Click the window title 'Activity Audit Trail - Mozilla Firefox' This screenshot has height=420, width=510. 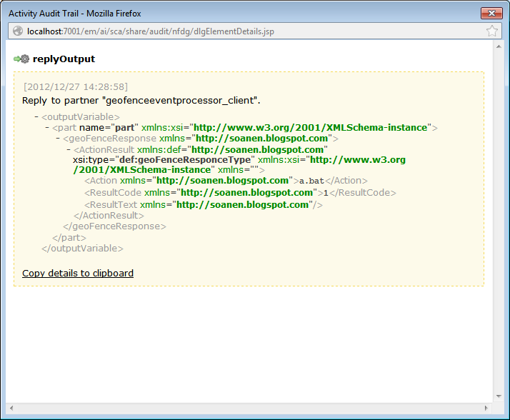[75, 14]
